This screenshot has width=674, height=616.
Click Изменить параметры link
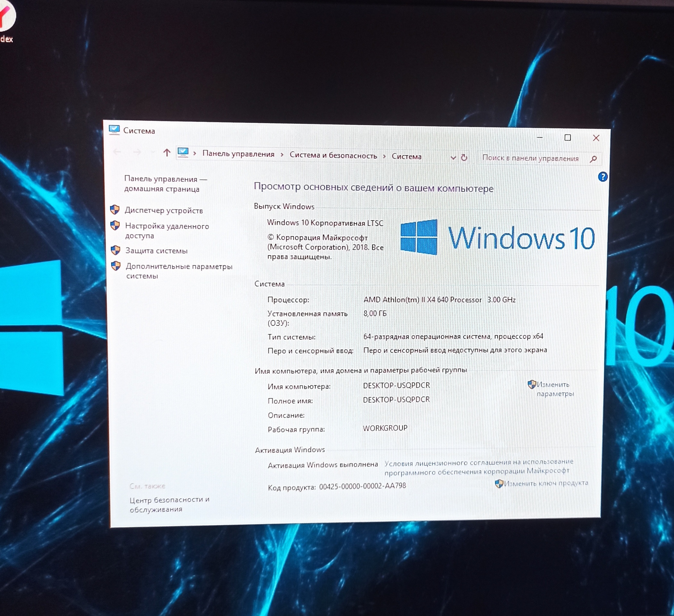[555, 389]
